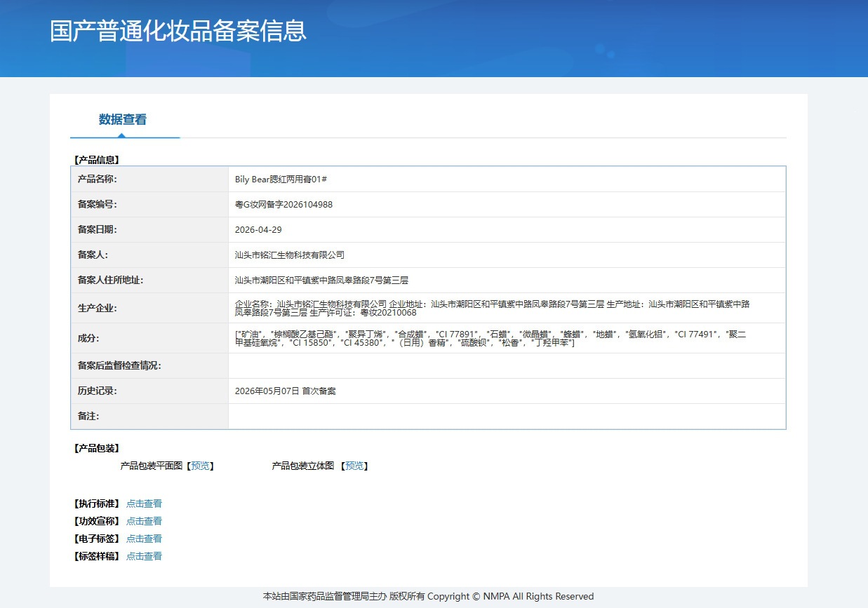Screen dimensions: 868x608
Task: Click the manufacturer details text in the 生产企业 row
Action: pos(493,308)
